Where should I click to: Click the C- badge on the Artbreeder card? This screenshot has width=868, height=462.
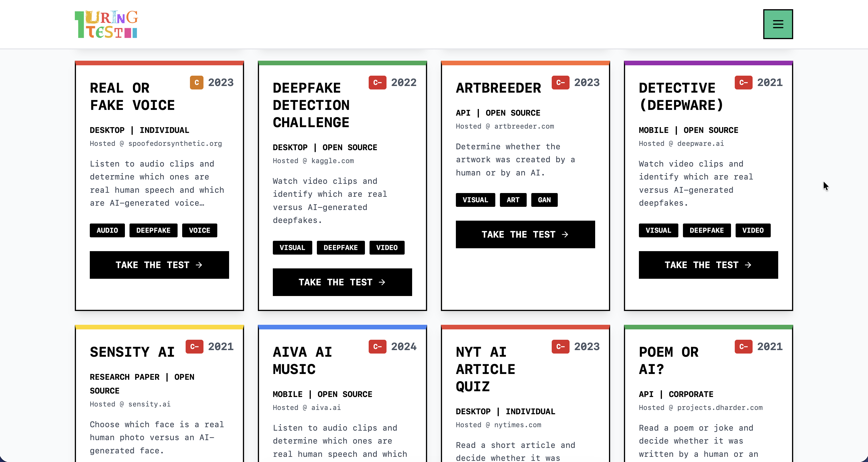point(560,82)
